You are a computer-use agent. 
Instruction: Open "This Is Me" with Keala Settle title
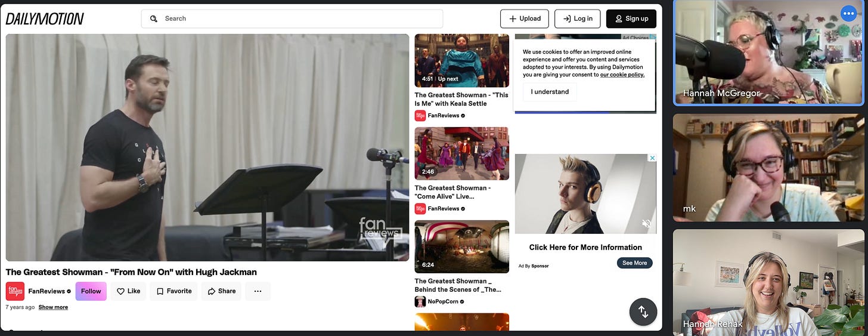pyautogui.click(x=461, y=99)
